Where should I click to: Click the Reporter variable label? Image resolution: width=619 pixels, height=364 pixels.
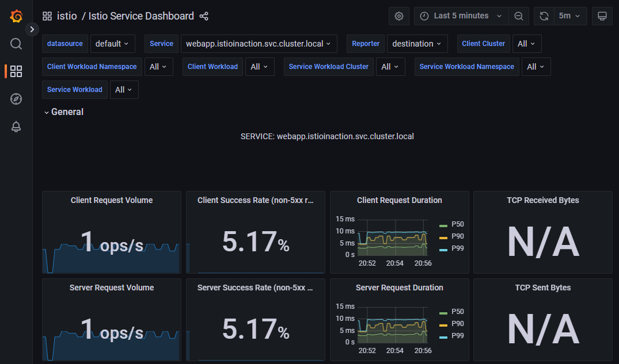pos(366,44)
